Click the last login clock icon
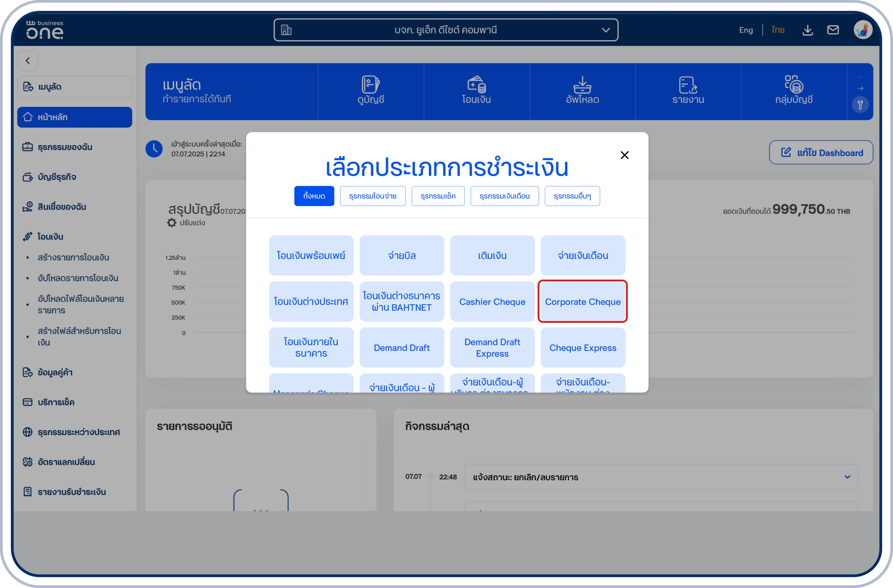 click(x=154, y=149)
